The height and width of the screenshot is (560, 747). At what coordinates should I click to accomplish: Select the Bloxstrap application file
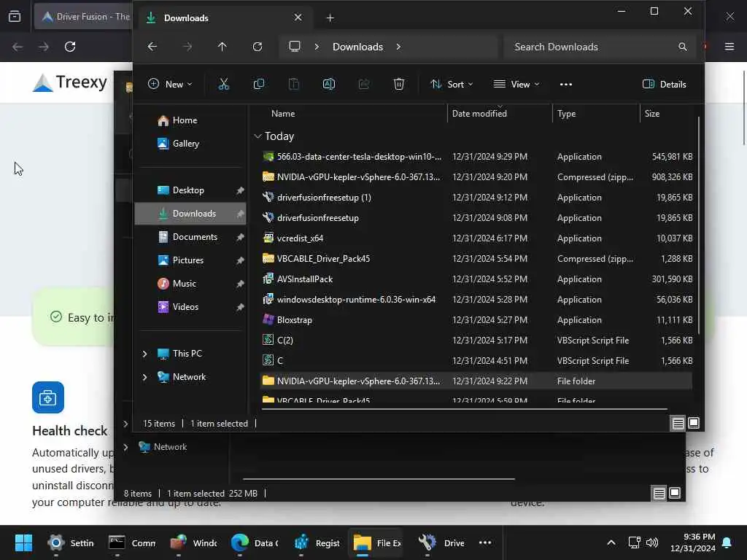(476, 320)
